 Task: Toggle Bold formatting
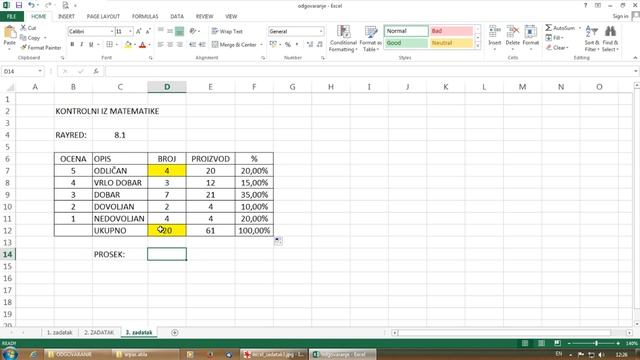coord(72,44)
